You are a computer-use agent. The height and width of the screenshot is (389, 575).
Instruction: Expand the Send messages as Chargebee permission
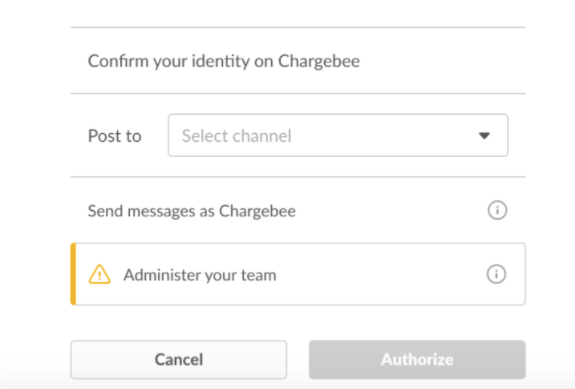pos(298,210)
